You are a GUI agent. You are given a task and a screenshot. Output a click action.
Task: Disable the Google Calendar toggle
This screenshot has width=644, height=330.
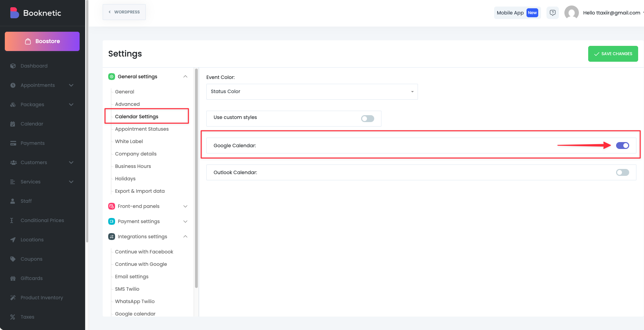622,146
